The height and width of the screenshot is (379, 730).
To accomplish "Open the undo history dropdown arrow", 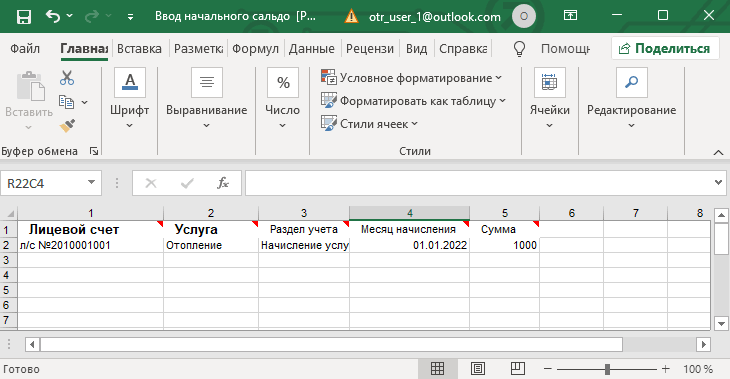I will [x=70, y=16].
